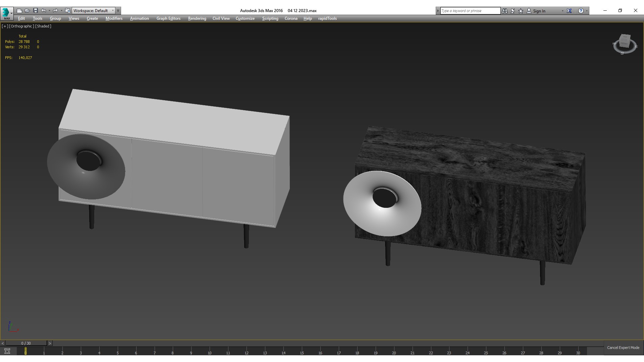Open the Autodesk Exchange X icon
Screen dimensions: 644x362
[x=569, y=11]
